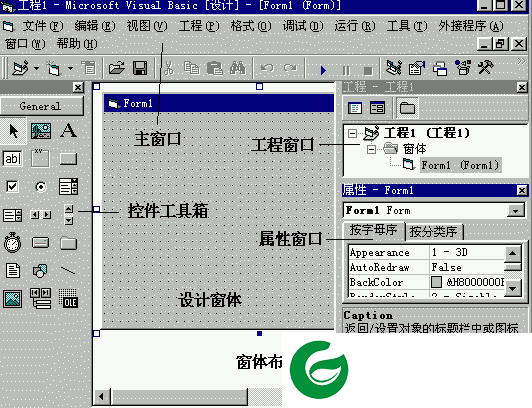Select the VScrollBar control tool
This screenshot has height=408, width=532.
point(69,215)
